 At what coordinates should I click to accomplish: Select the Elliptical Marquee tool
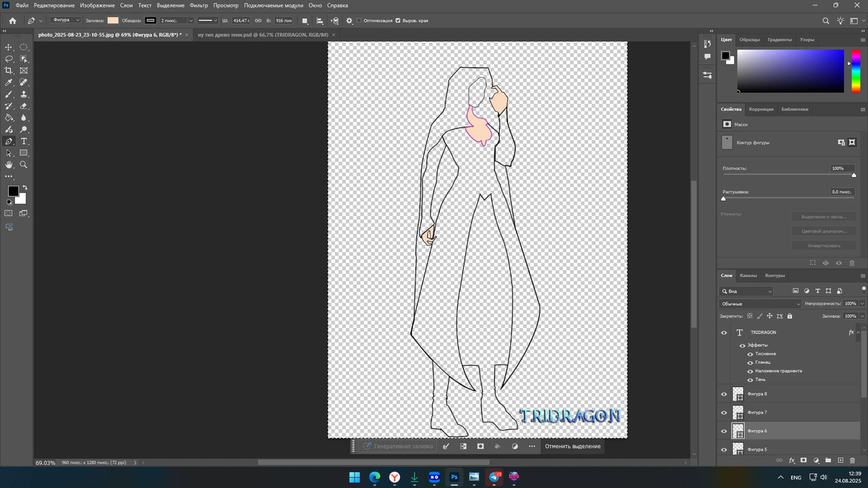point(24,47)
